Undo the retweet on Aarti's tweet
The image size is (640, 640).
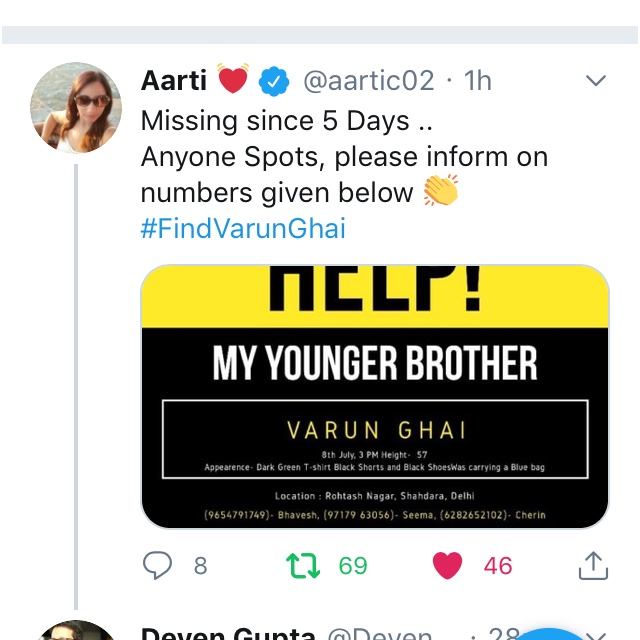303,566
